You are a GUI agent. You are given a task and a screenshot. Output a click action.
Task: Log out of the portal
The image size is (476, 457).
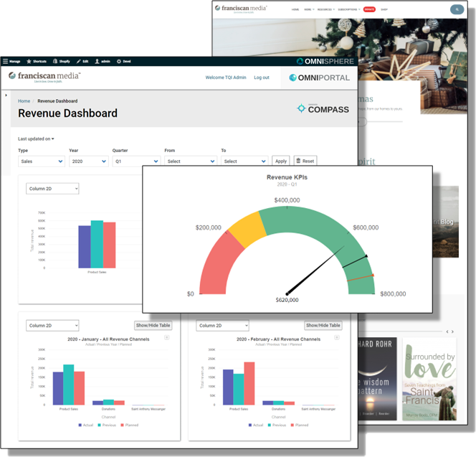point(262,77)
